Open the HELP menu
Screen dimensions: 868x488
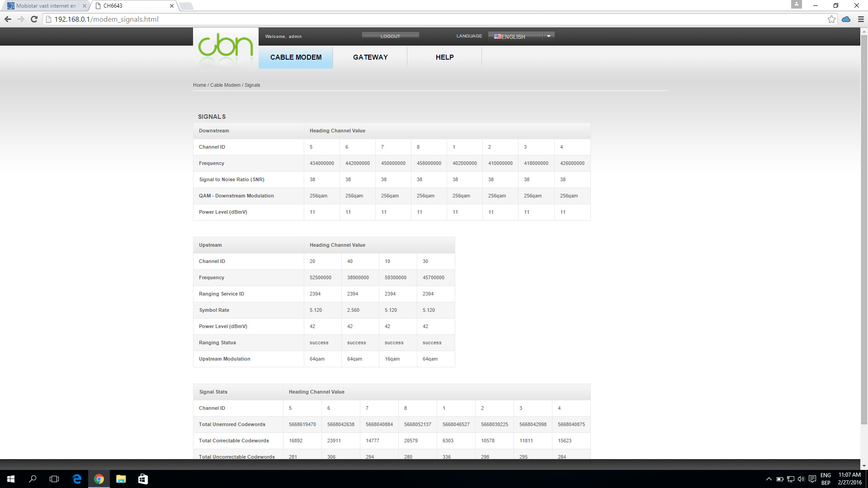(x=444, y=57)
